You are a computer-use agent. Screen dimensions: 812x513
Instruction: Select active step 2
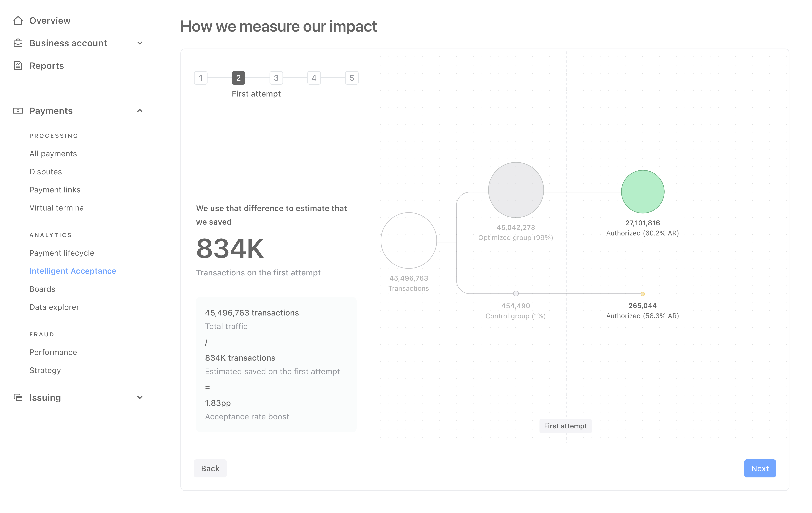tap(238, 78)
